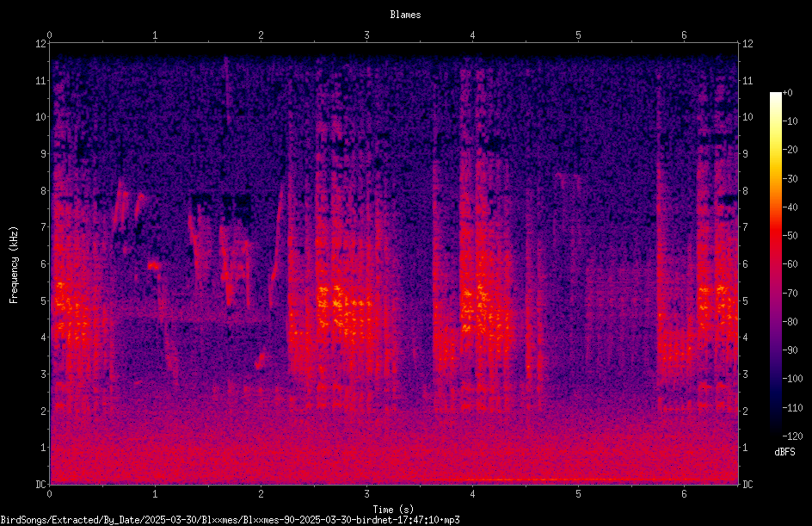
Task: Click the '+0' color scale label
Action: [x=788, y=93]
